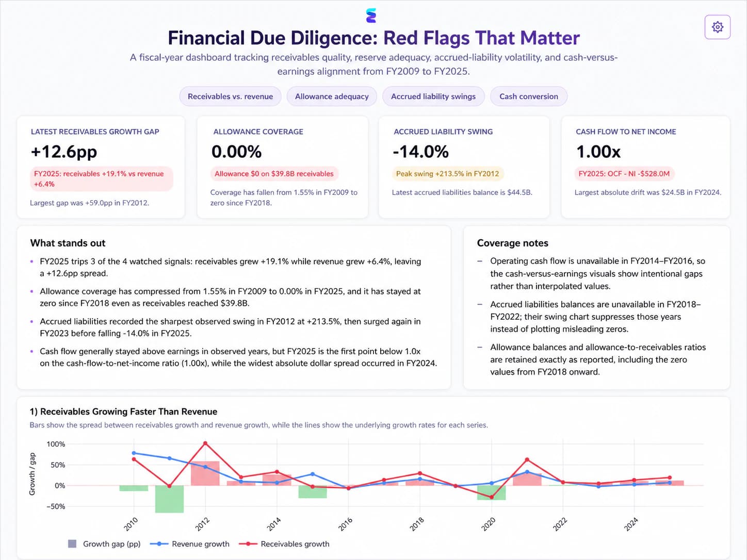Select the Allowance adequacy pill
This screenshot has height=560, width=747.
332,96
